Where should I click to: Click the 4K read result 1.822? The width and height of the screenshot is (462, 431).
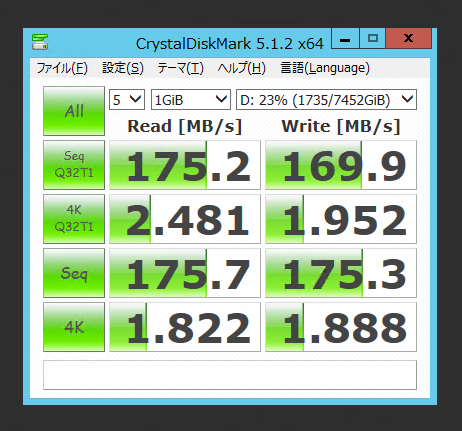(x=185, y=327)
